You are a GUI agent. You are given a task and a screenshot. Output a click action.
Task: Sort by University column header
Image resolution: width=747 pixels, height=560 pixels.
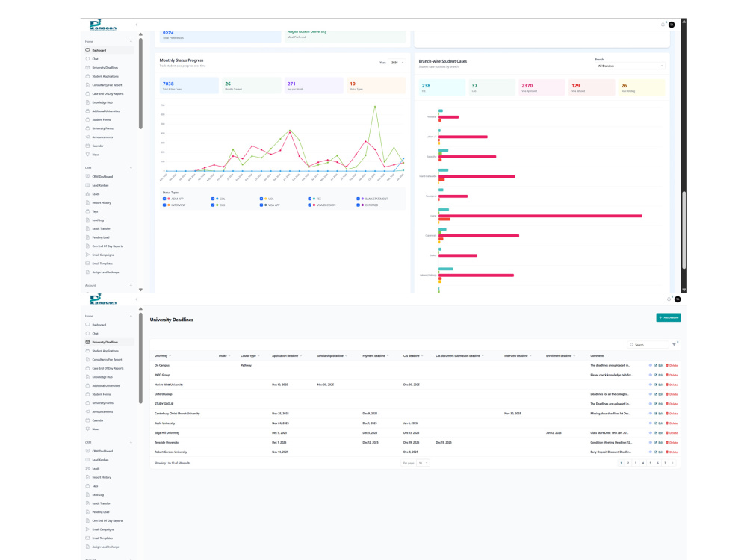[162, 355]
